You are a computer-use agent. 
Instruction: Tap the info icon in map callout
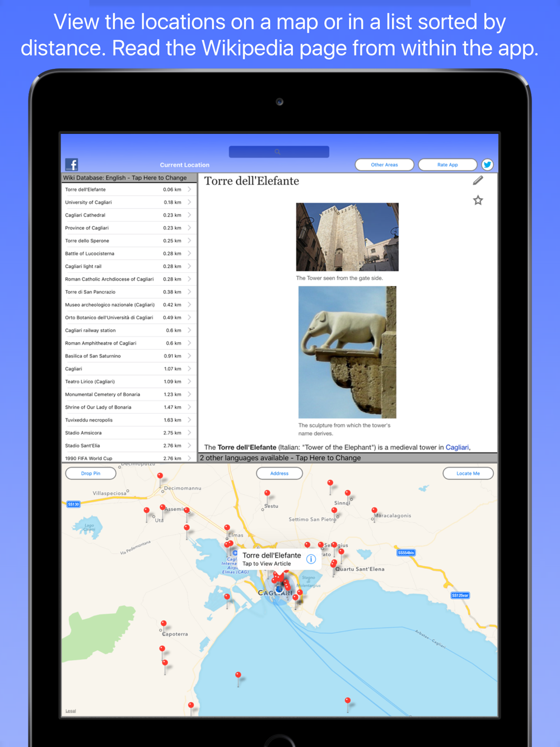tap(311, 559)
